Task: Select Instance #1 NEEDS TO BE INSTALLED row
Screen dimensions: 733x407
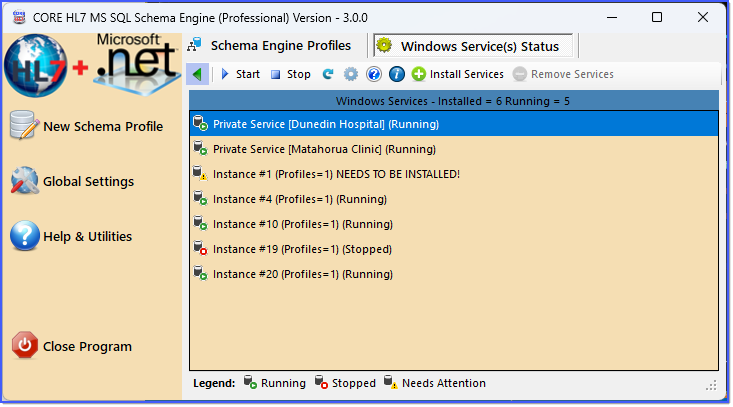Action: [x=454, y=174]
